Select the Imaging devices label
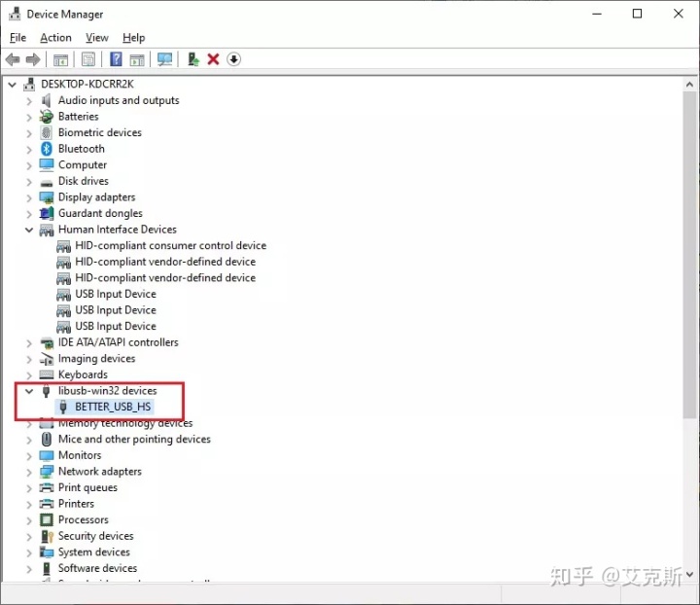The height and width of the screenshot is (605, 700). pyautogui.click(x=97, y=359)
